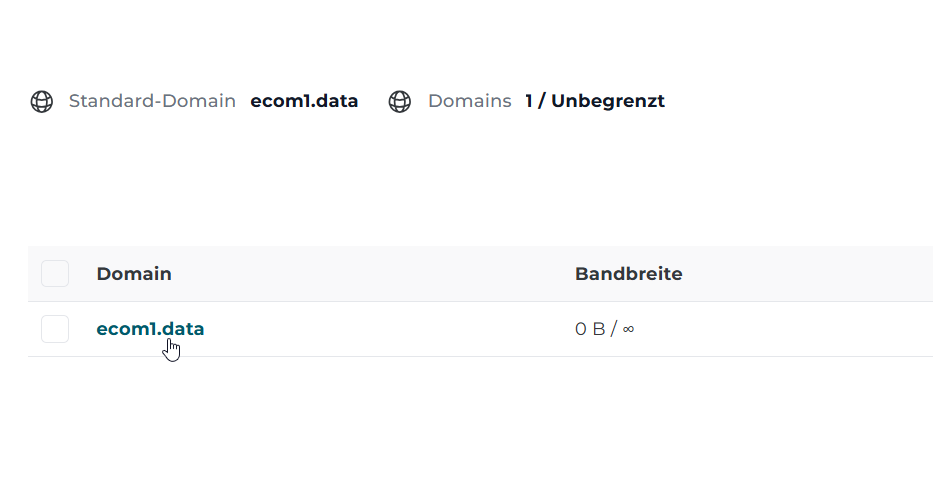Click the 0 B bandwidth usage value

pos(590,329)
